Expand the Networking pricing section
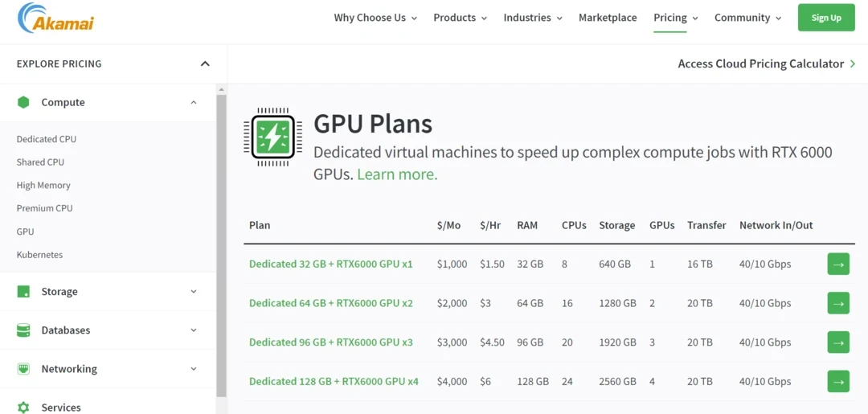Image resolution: width=868 pixels, height=414 pixels. tap(194, 369)
